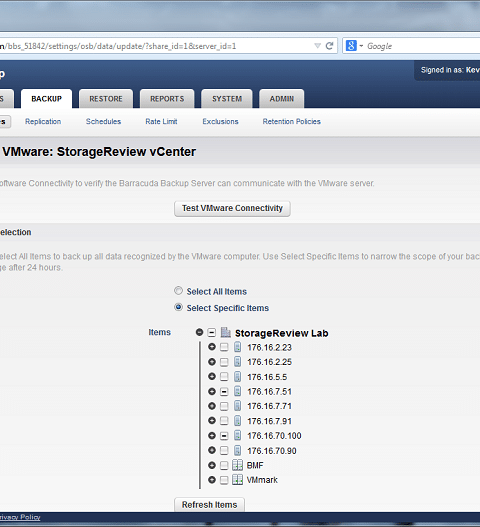Screen dimensions: 480x527
Task: Click the host icon beside 176.16.7.51
Action: (237, 391)
